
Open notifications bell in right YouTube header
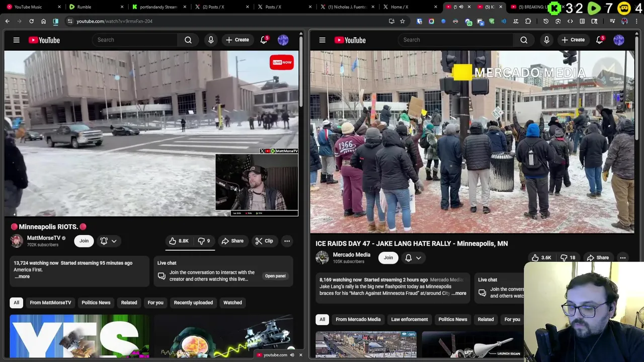coord(600,40)
